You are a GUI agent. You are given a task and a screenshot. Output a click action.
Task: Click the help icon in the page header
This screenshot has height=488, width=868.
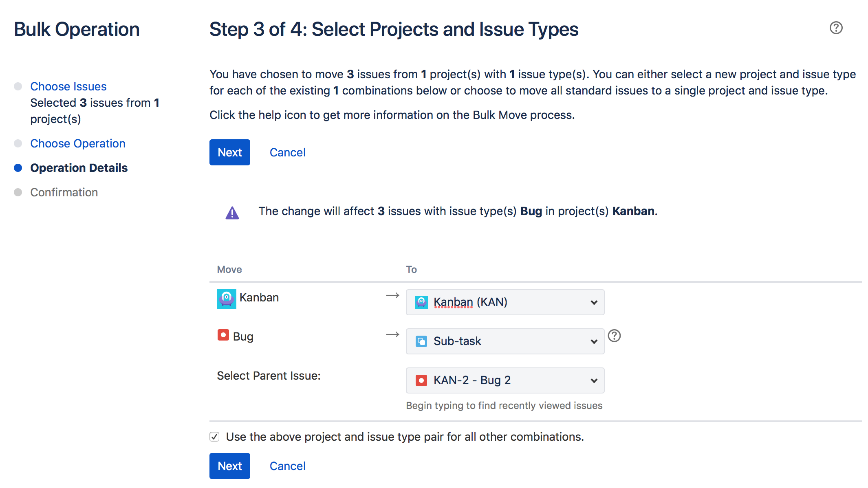tap(836, 28)
